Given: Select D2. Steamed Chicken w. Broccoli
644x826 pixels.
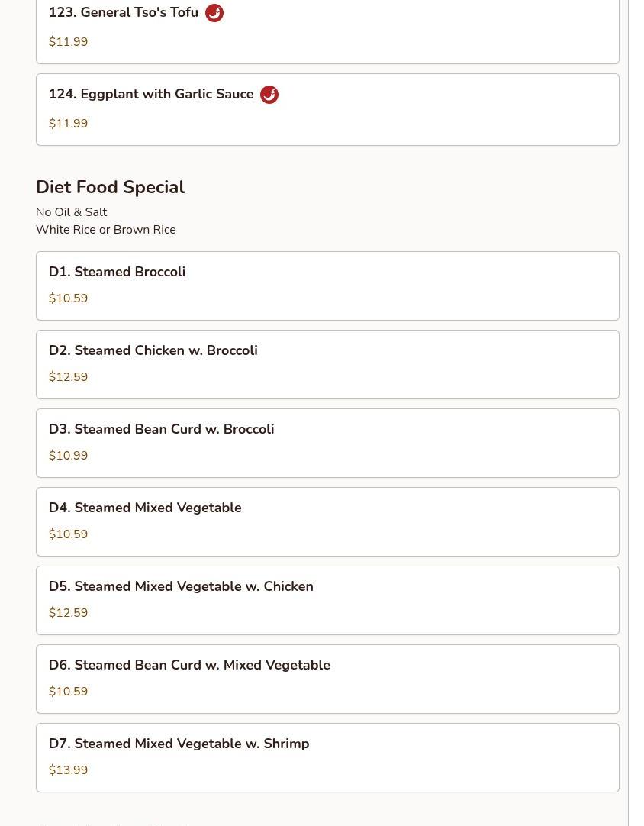Looking at the screenshot, I should (327, 365).
